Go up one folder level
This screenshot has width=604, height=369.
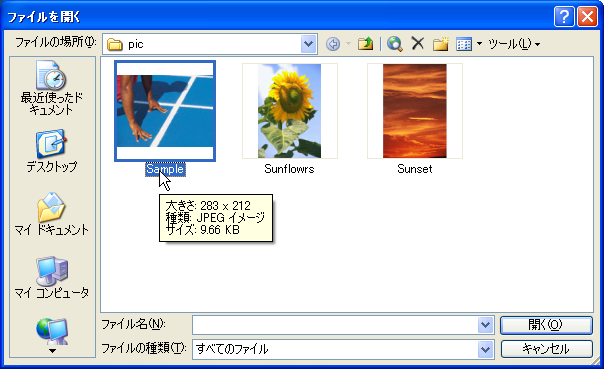[365, 44]
